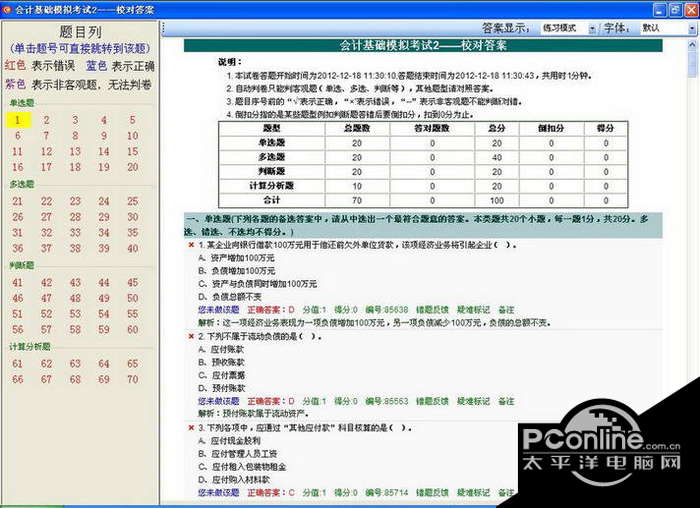Select question 48 in the list
The image size is (700, 508).
75,298
